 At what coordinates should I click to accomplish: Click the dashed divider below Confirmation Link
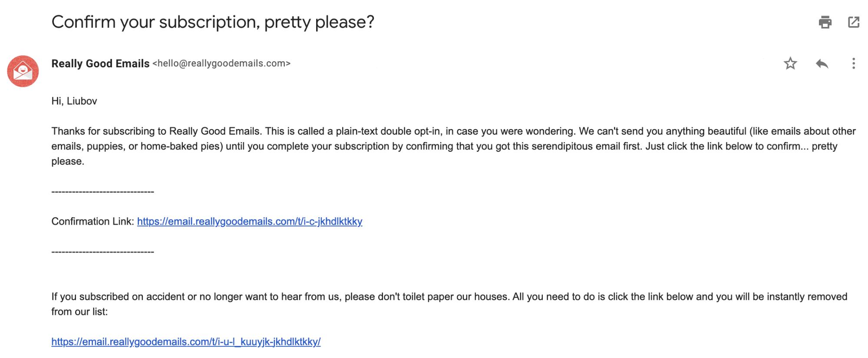click(x=102, y=252)
